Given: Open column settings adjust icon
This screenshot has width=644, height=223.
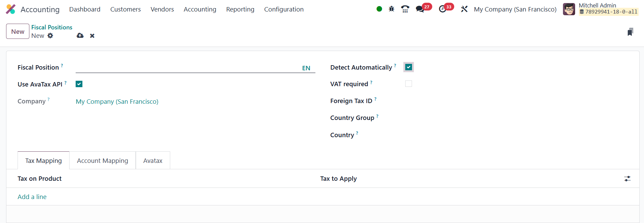Looking at the screenshot, I should [x=627, y=179].
